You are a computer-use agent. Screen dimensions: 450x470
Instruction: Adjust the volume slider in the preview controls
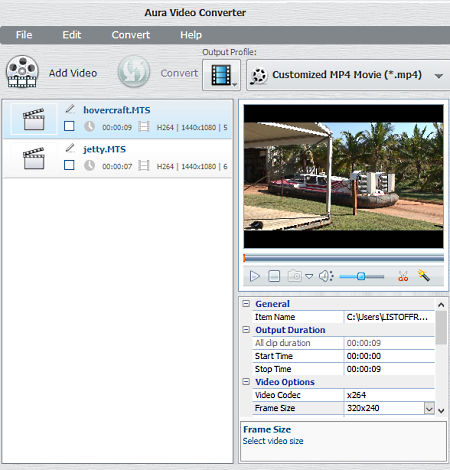tap(362, 276)
